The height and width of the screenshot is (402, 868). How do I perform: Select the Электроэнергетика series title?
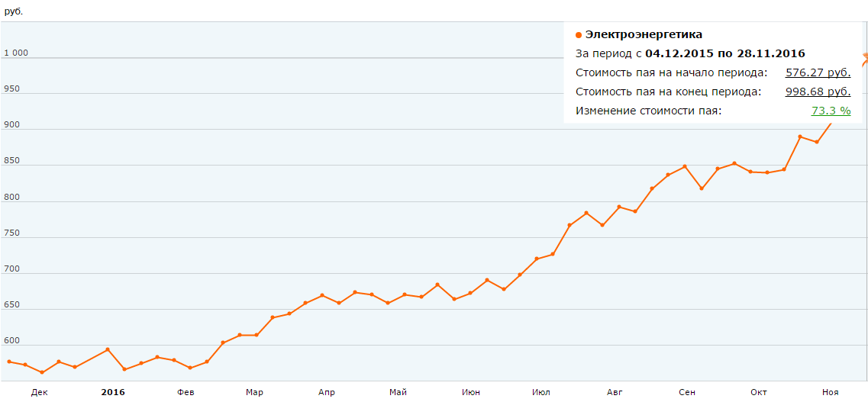pos(644,34)
